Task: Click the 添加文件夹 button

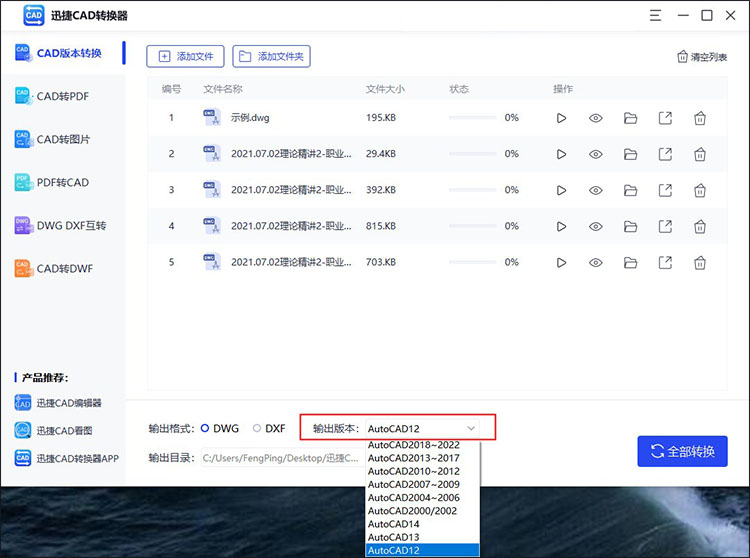Action: 271,56
